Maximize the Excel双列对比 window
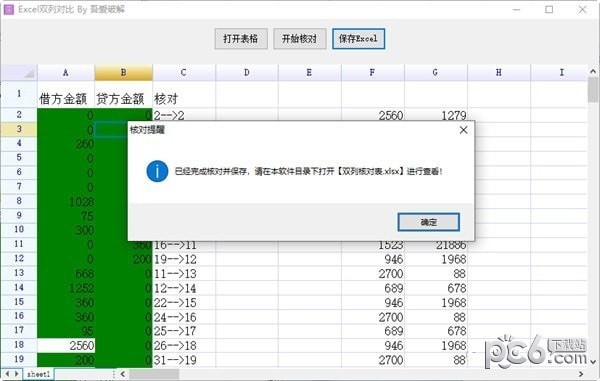 [549, 10]
